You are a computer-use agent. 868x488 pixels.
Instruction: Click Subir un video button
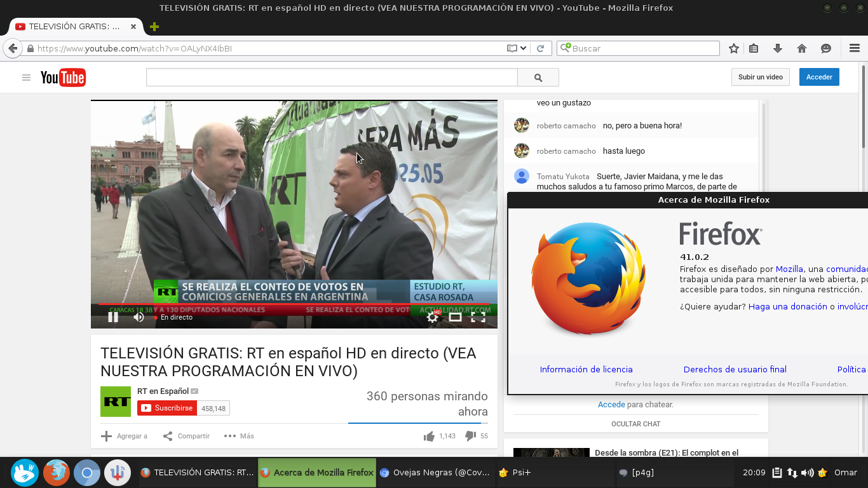point(761,77)
